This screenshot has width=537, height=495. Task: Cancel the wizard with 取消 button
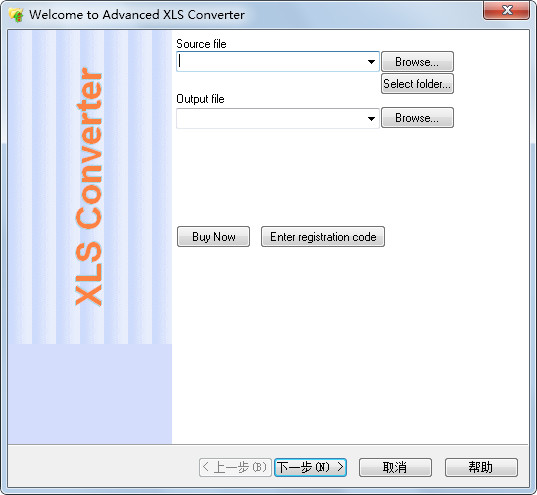pos(395,467)
